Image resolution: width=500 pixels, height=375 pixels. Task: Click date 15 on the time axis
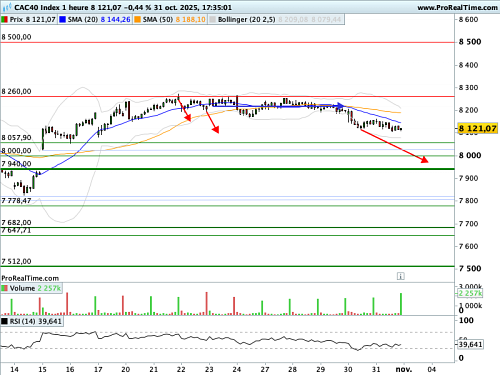[x=42, y=369]
